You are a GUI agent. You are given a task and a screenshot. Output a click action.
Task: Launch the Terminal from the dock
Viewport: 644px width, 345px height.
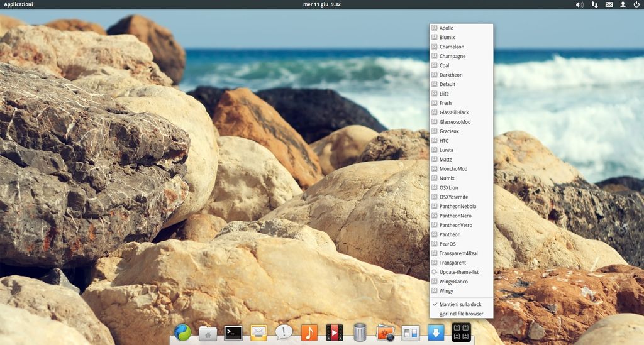pyautogui.click(x=233, y=332)
